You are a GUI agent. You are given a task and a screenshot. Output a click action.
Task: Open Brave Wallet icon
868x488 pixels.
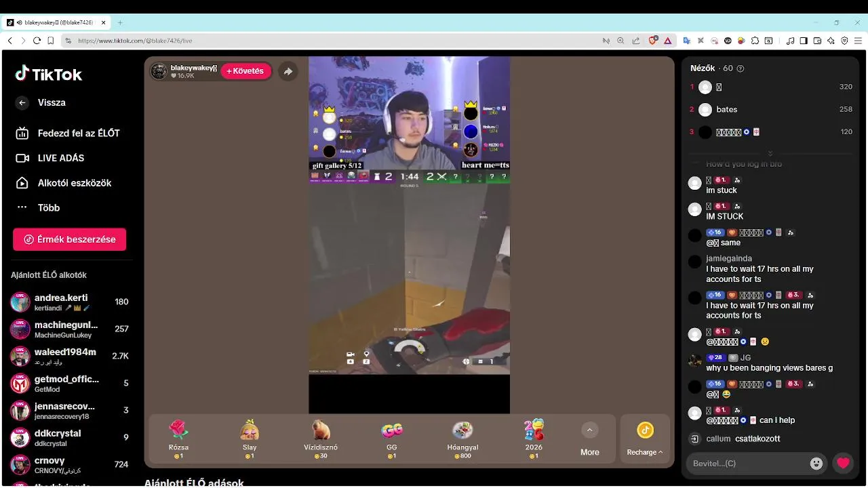pyautogui.click(x=817, y=41)
